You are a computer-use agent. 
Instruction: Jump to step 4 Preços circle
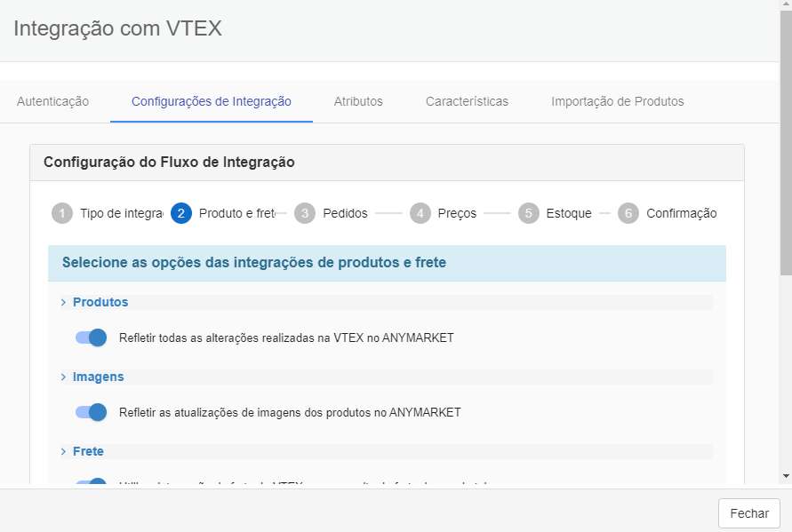tap(420, 213)
